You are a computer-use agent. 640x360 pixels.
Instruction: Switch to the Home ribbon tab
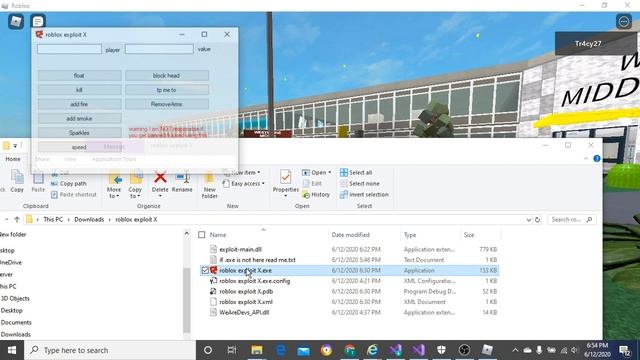coord(13,159)
